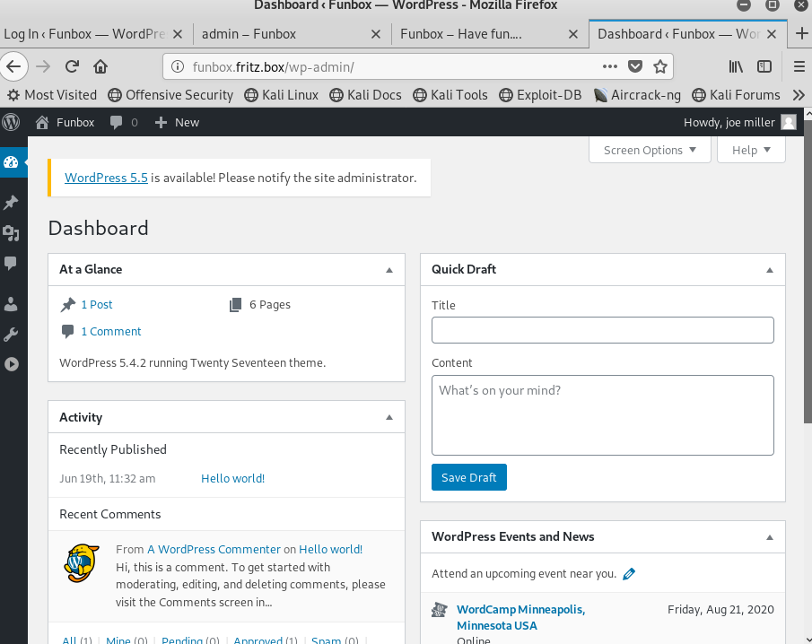The width and height of the screenshot is (812, 644).
Task: Open A WordPress Commenter author link
Action: point(214,549)
